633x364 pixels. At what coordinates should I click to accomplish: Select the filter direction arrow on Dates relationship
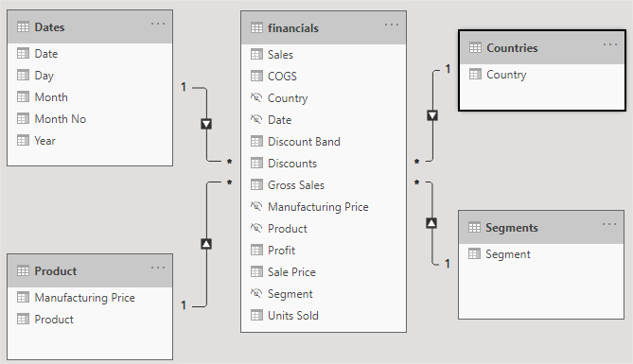click(206, 124)
